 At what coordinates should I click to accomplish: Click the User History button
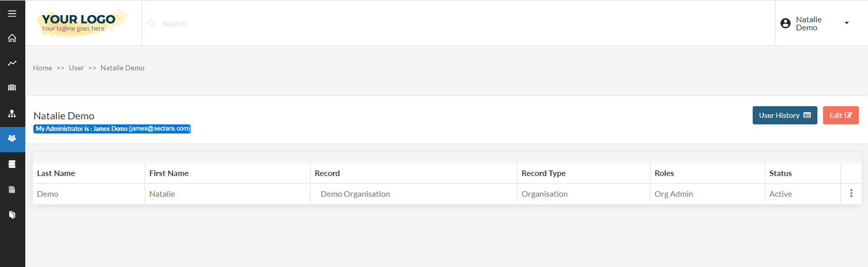pyautogui.click(x=785, y=115)
